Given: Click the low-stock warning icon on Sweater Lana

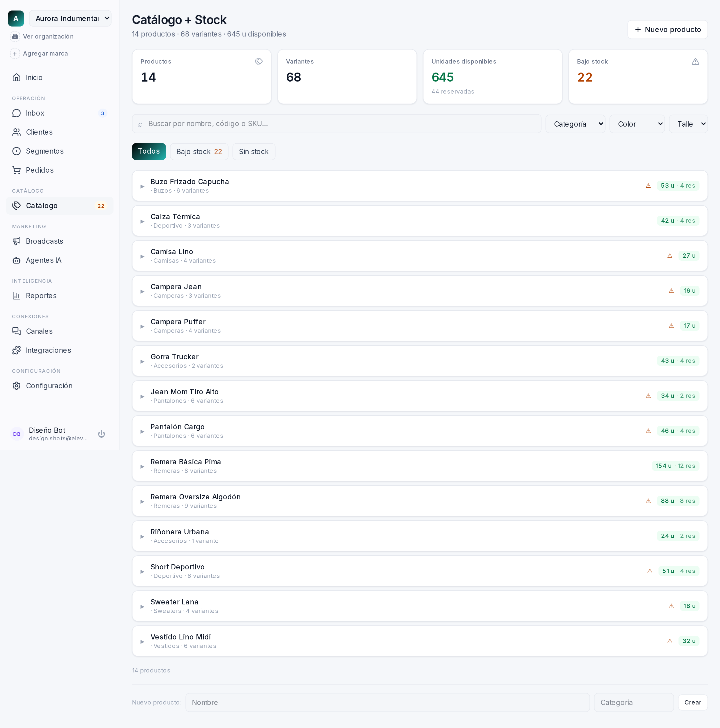Looking at the screenshot, I should tap(671, 606).
